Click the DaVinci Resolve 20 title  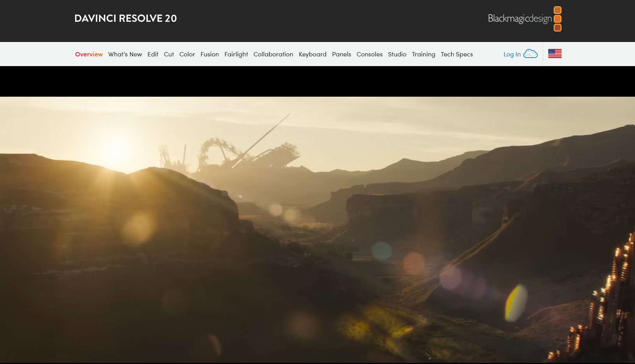[125, 18]
